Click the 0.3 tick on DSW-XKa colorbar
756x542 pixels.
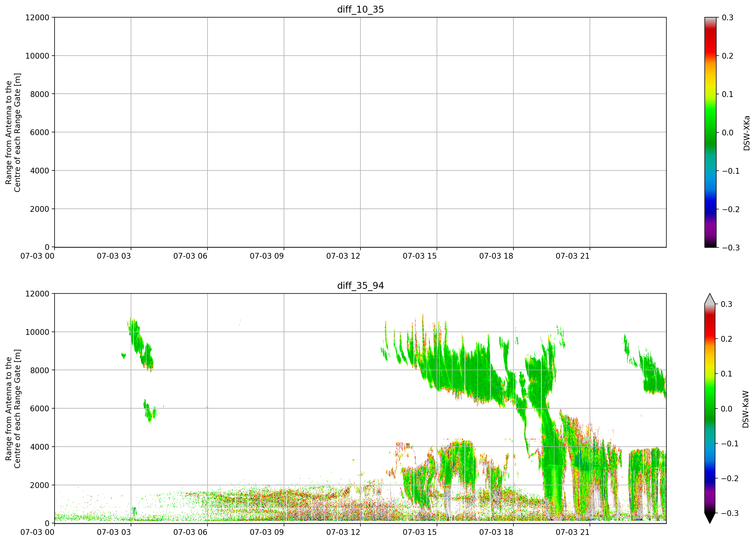728,17
